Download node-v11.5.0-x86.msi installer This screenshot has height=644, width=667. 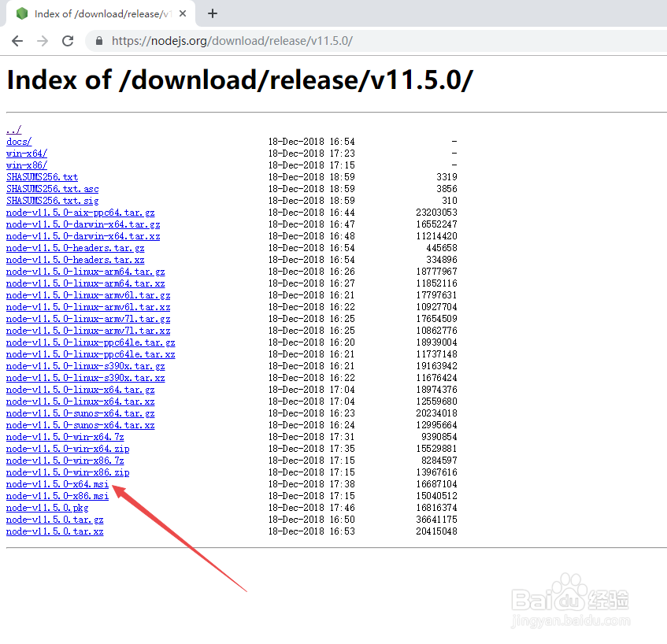(57, 496)
